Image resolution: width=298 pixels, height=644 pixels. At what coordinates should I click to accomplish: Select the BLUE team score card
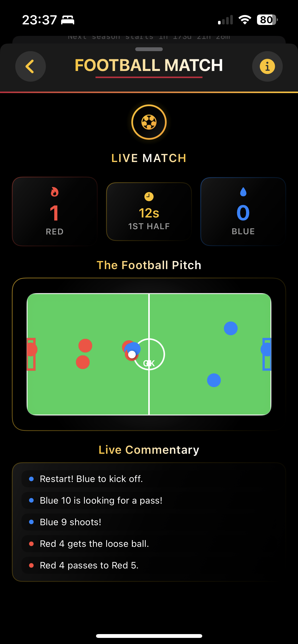[243, 211]
